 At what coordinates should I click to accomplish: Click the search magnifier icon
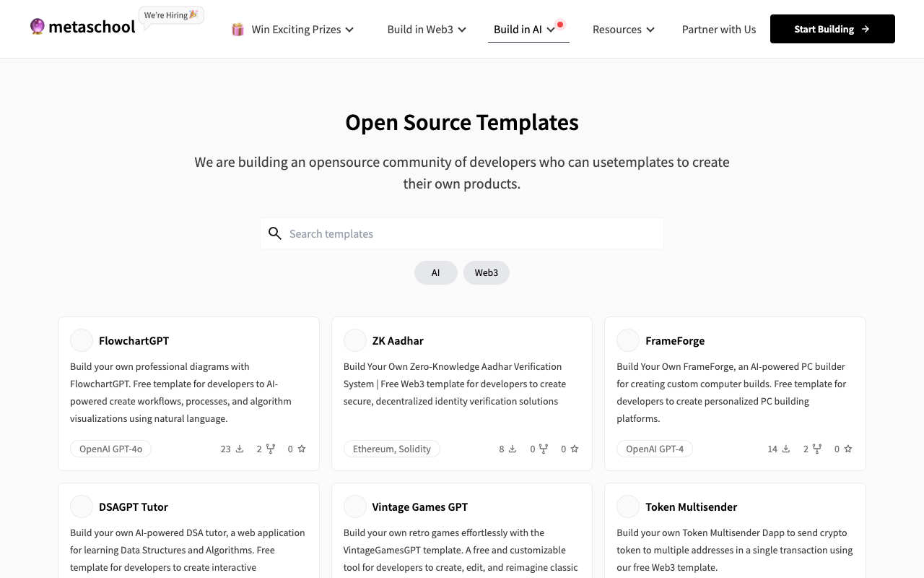coord(275,233)
